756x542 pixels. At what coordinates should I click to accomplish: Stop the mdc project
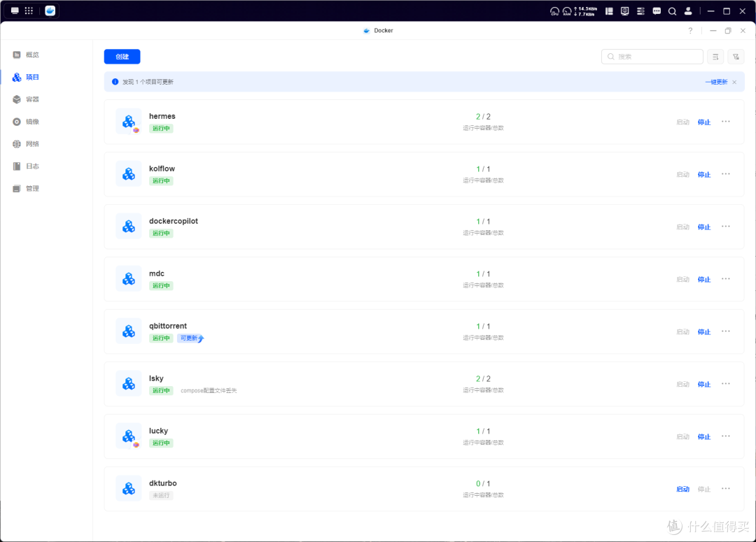click(704, 280)
